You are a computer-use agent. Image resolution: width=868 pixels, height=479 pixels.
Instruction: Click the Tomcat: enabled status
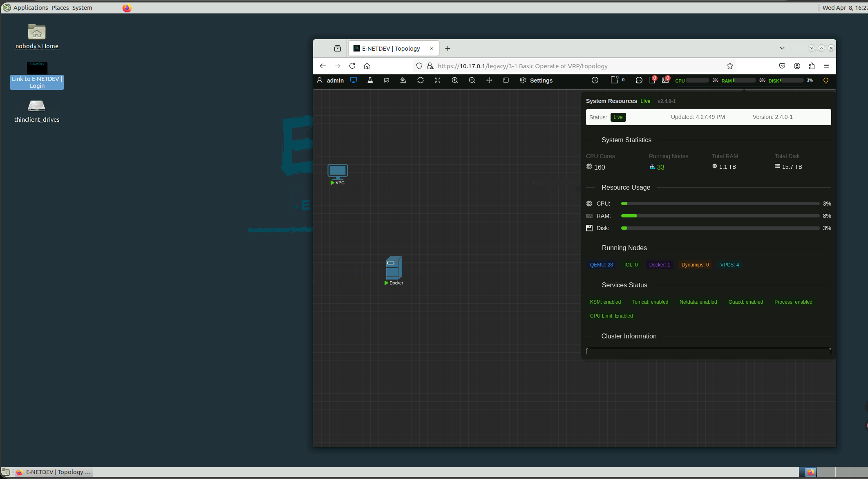tap(650, 302)
